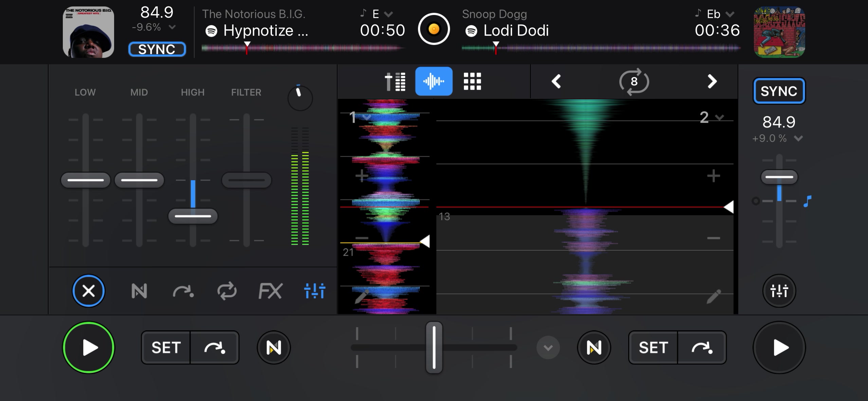
Task: Click the Spotify icon beside Lodi Dodi
Action: 471,31
